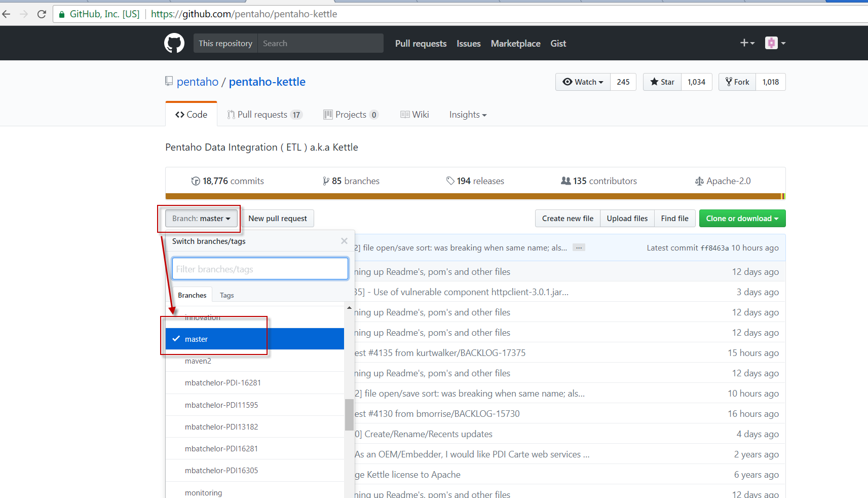Open Marketplace in top navigation
Viewport: 868px width, 498px height.
(x=516, y=44)
